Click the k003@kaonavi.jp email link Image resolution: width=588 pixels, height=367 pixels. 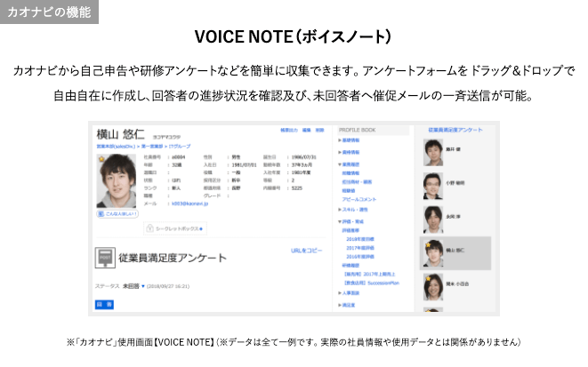coord(189,203)
